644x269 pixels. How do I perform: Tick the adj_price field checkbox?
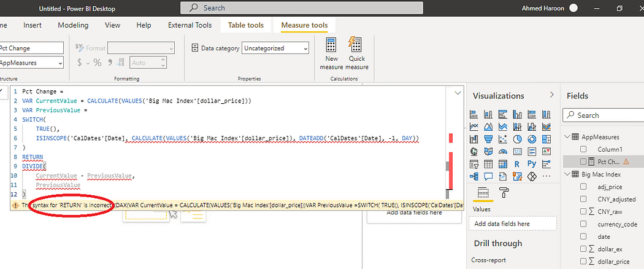click(x=583, y=187)
